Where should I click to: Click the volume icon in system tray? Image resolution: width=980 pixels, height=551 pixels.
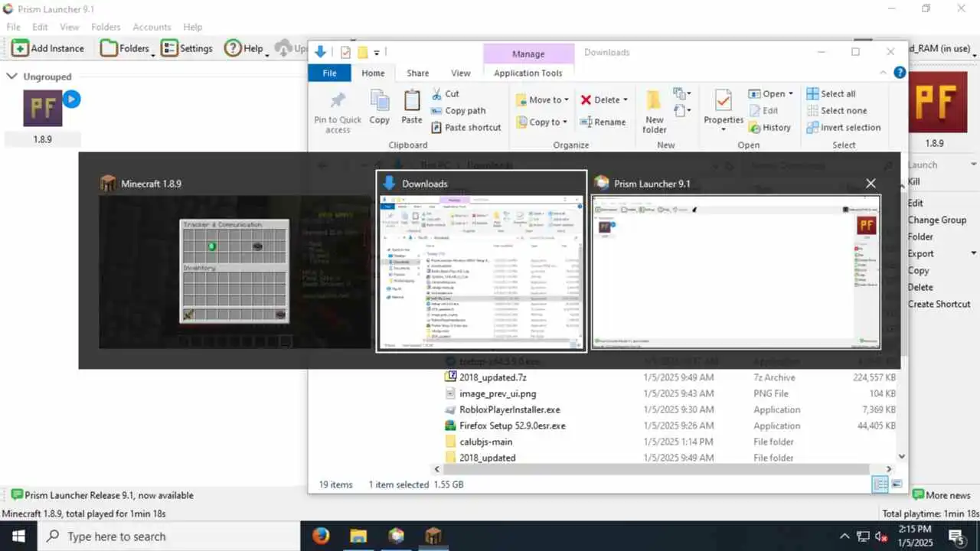click(881, 536)
